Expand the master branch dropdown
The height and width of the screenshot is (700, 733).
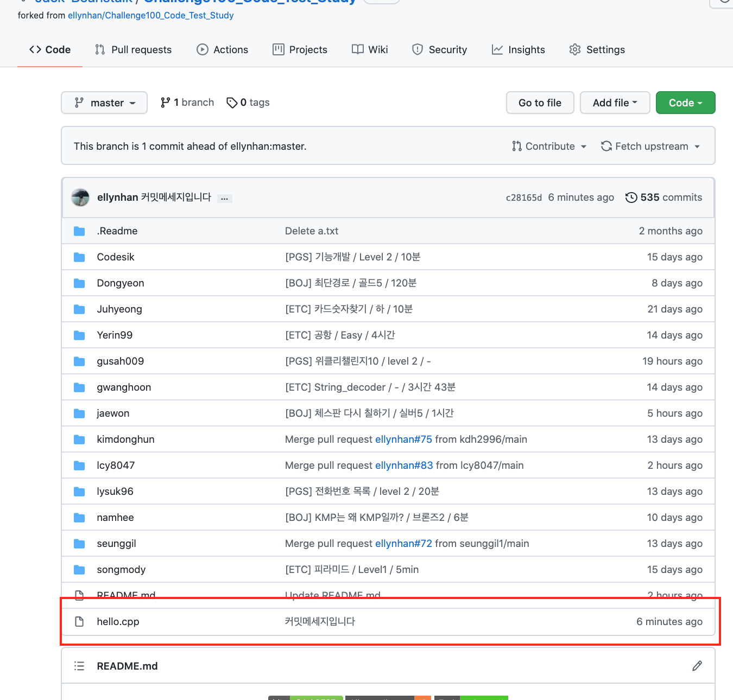[x=104, y=103]
